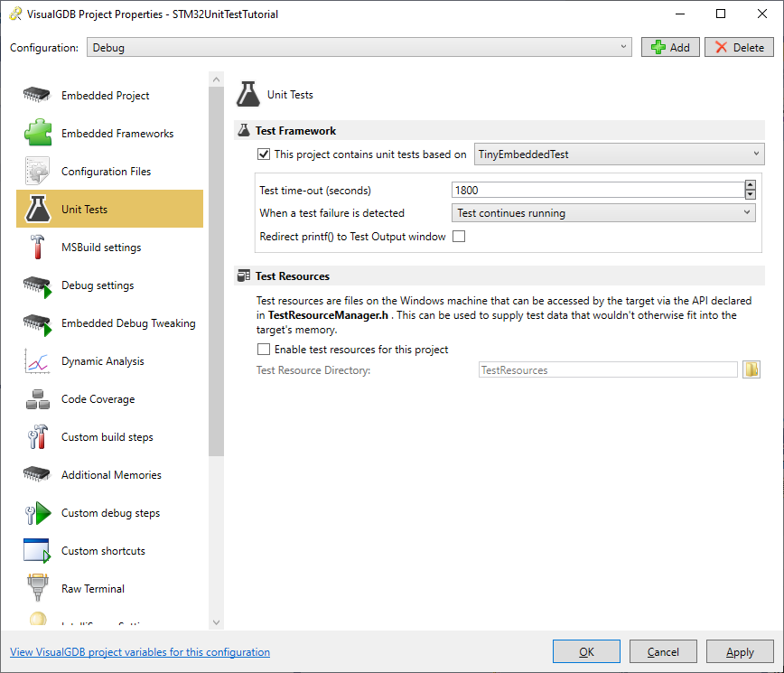Browse for the Test Resource Directory folder
784x673 pixels.
[x=751, y=369]
